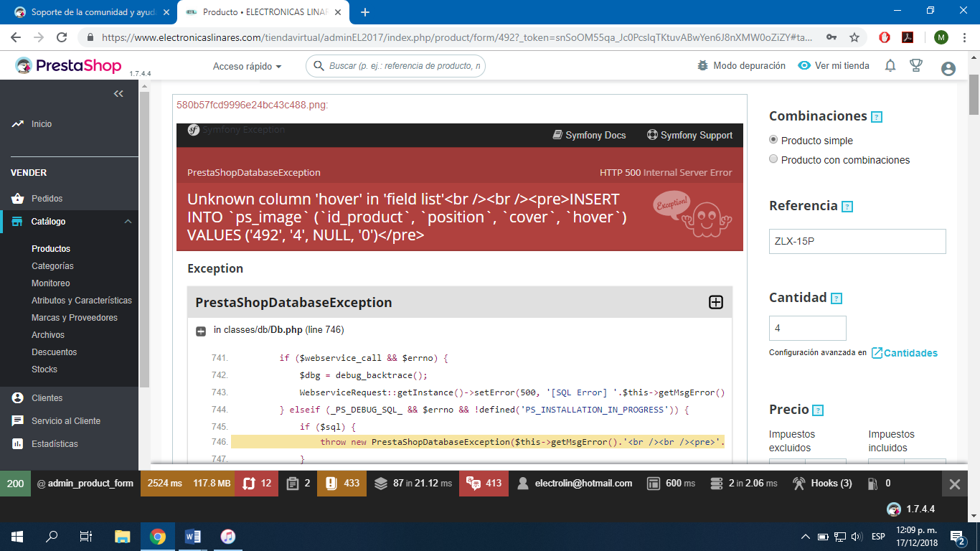Click Ver mi tienda link
Screen dimensions: 980x551
click(834, 66)
